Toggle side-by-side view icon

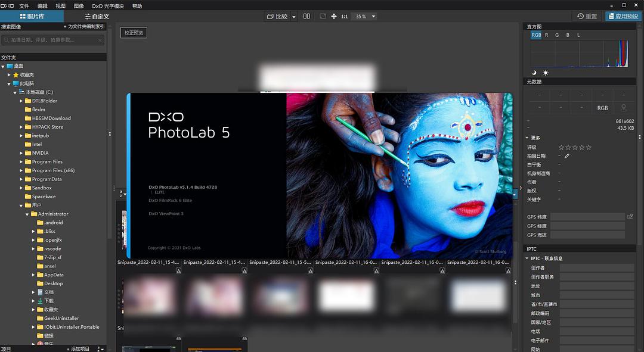tap(306, 16)
